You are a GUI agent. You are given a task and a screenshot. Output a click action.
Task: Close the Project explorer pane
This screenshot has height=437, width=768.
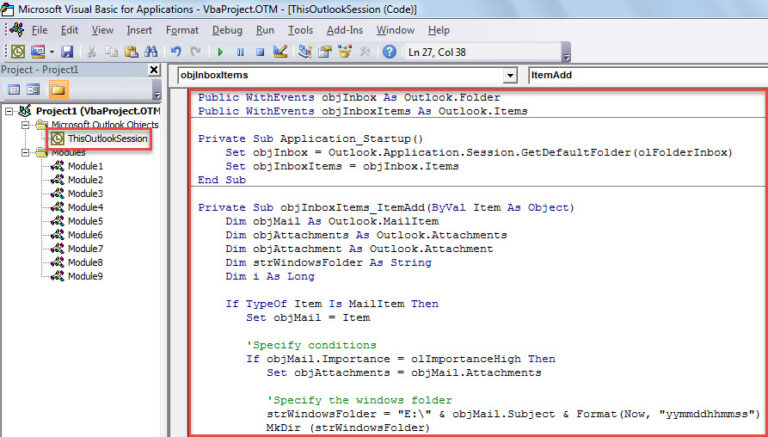153,70
